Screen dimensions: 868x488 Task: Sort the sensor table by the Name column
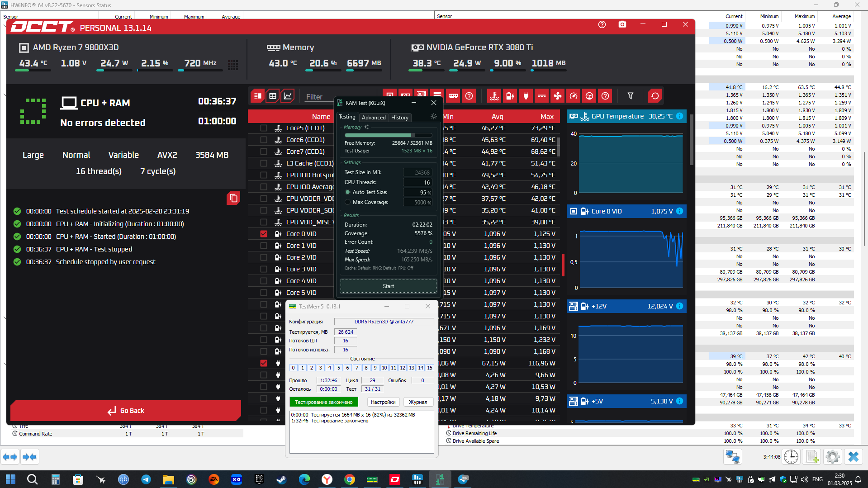[321, 117]
